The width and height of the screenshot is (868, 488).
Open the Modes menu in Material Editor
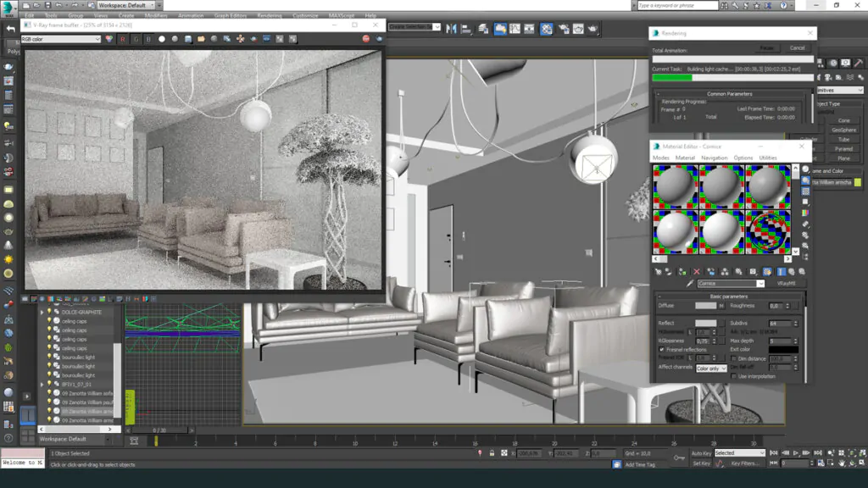[660, 158]
